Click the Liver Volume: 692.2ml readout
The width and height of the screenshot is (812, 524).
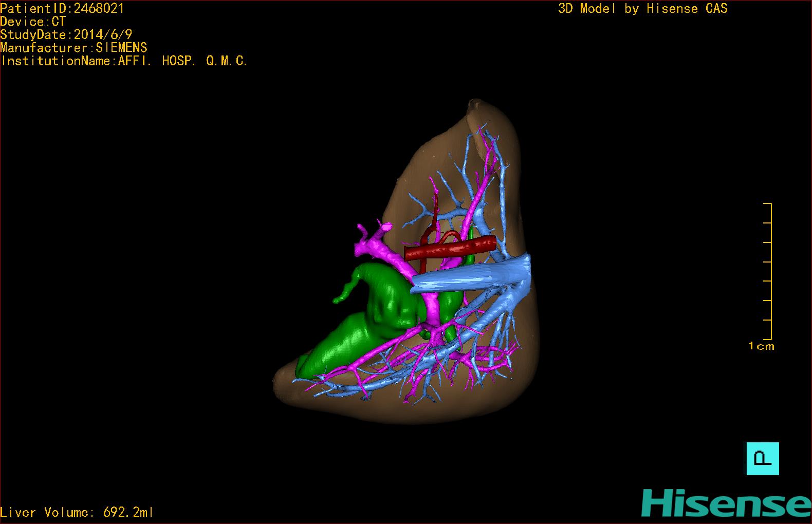coord(77,512)
